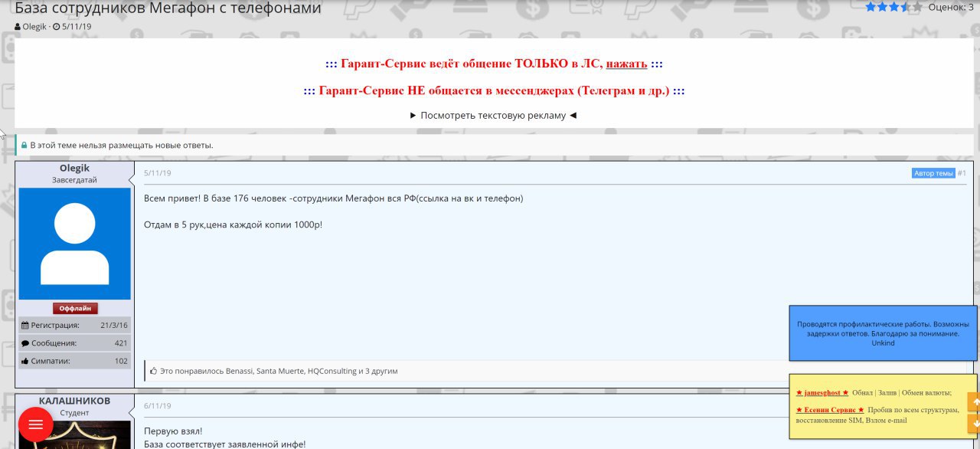Image resolution: width=980 pixels, height=449 pixels.
Task: Click the 'Студент' rank under КАЛАШНИКОВ
Action: pos(75,413)
